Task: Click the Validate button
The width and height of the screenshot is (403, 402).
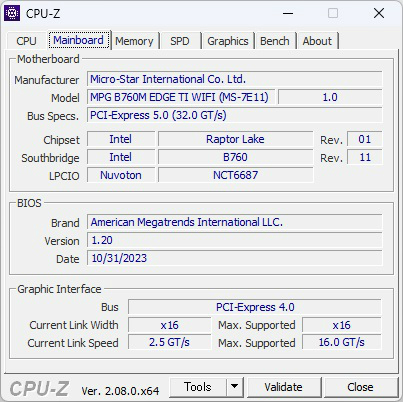Action: (284, 387)
